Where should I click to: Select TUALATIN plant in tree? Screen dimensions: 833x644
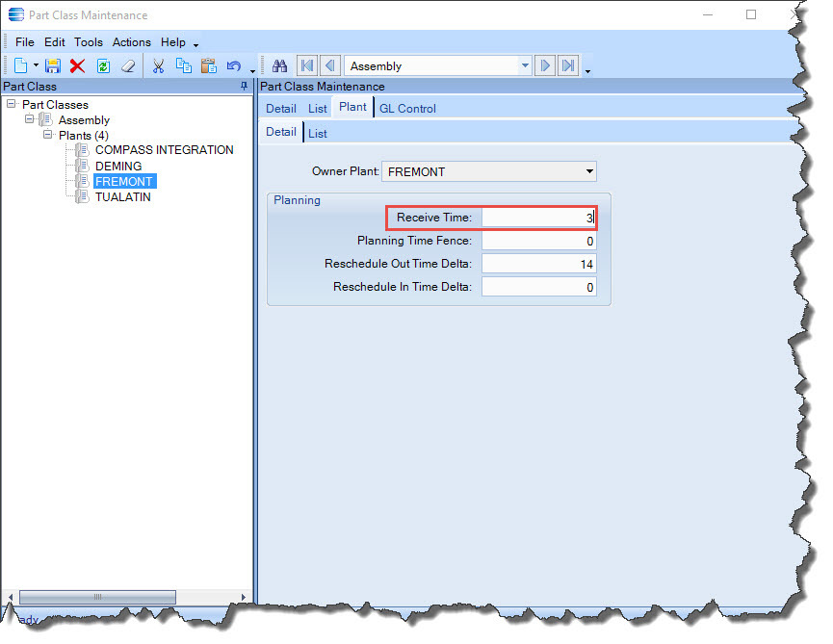[122, 197]
